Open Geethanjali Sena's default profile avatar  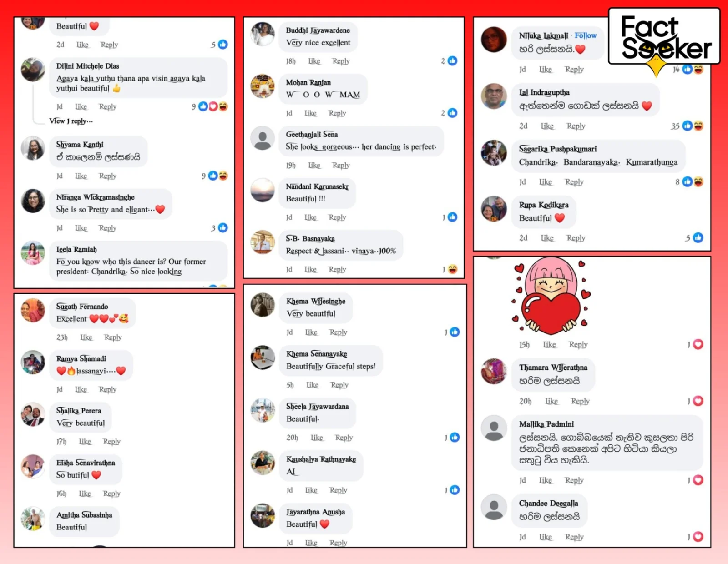pyautogui.click(x=263, y=138)
